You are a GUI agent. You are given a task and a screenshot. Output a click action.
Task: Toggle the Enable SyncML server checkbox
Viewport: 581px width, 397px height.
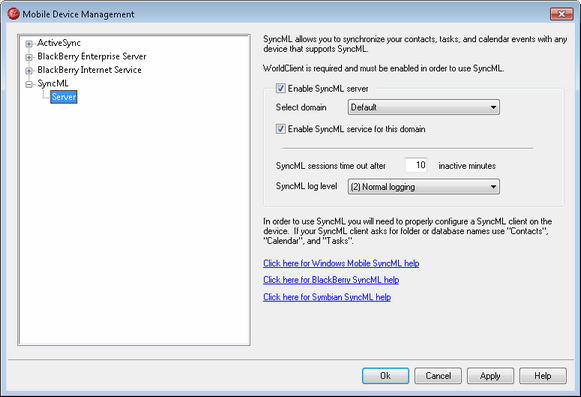click(280, 88)
